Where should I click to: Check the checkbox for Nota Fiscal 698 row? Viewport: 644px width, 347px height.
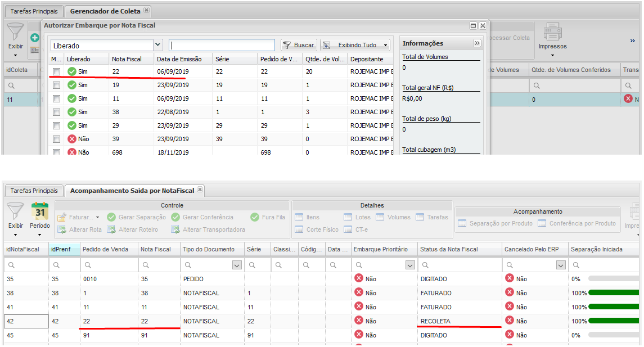(x=56, y=152)
